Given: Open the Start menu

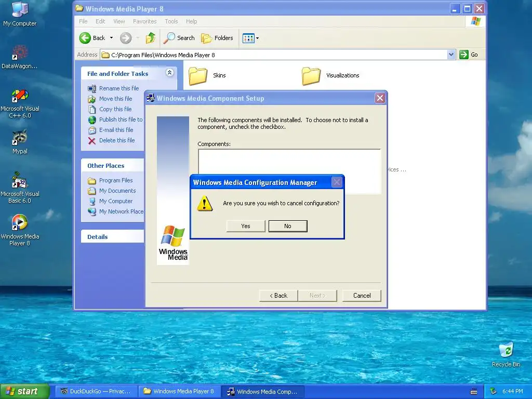Looking at the screenshot, I should tap(25, 391).
